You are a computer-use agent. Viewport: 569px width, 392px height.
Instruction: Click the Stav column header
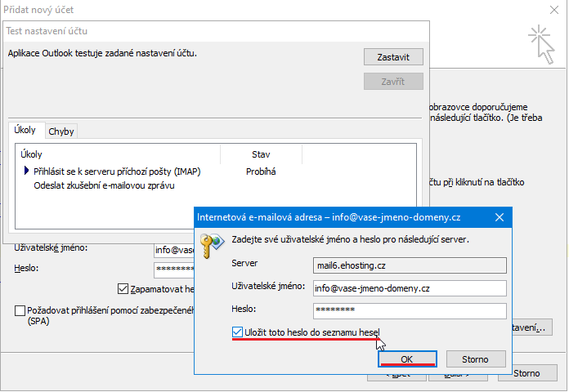click(261, 154)
